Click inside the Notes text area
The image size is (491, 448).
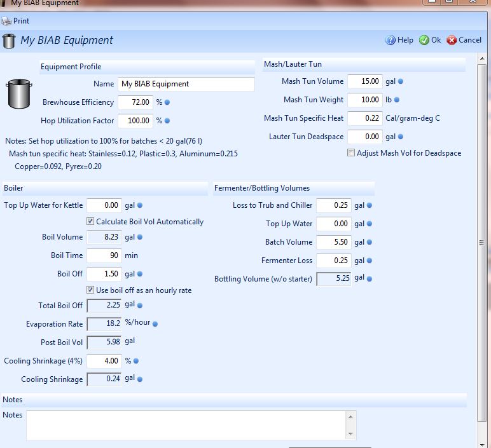click(x=186, y=425)
